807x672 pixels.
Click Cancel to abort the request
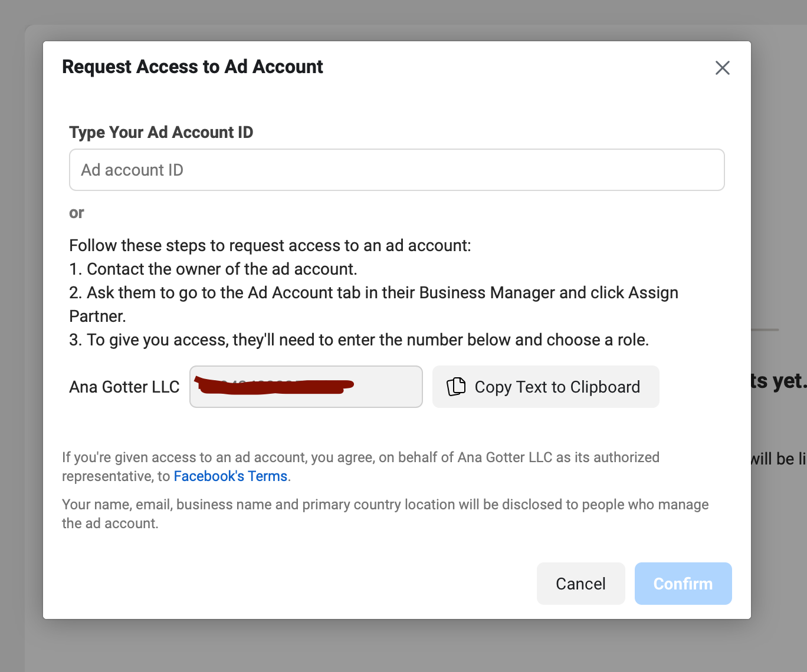coord(580,584)
